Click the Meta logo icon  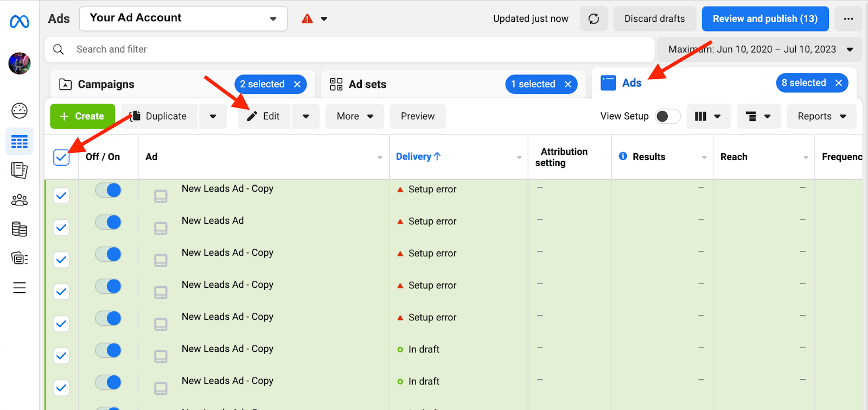[x=20, y=22]
